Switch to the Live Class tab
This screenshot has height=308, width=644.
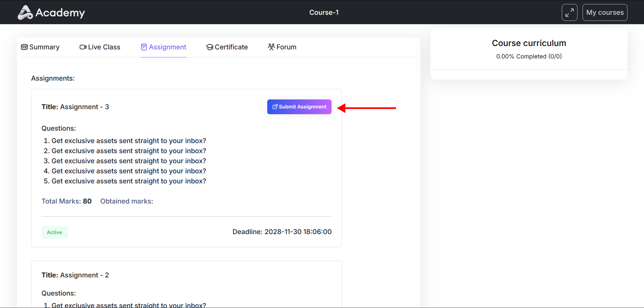click(x=104, y=47)
